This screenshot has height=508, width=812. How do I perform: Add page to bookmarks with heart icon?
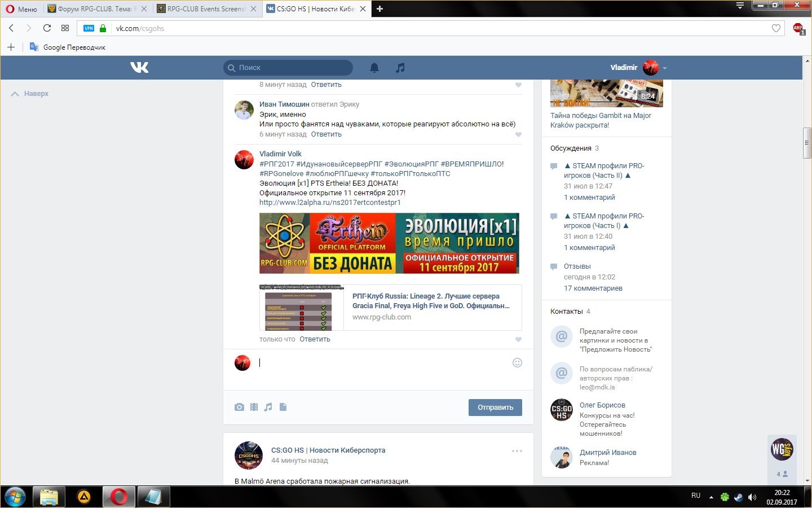tap(776, 28)
